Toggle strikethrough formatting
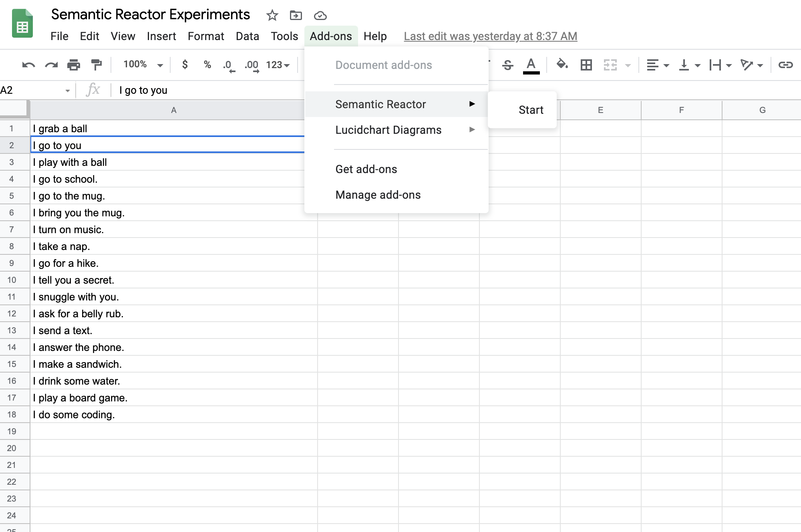 (x=507, y=64)
